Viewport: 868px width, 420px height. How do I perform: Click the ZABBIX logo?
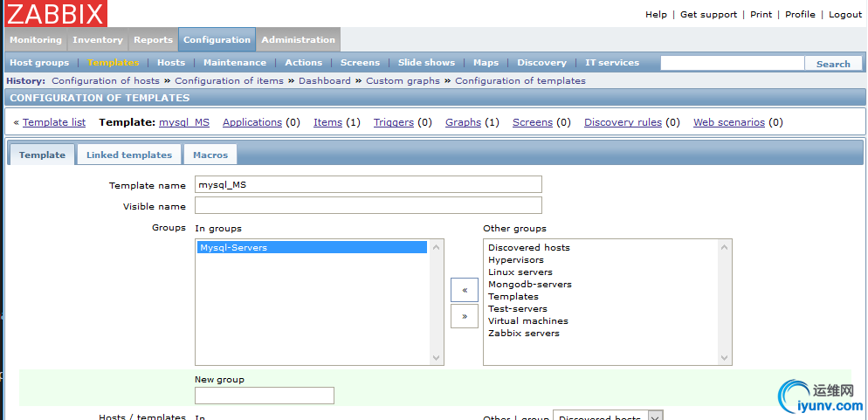pyautogui.click(x=55, y=14)
